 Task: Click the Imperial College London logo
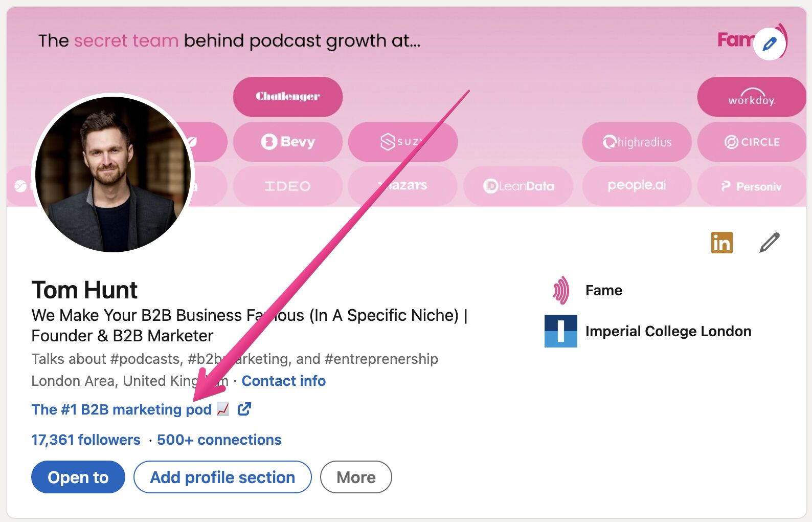[561, 331]
